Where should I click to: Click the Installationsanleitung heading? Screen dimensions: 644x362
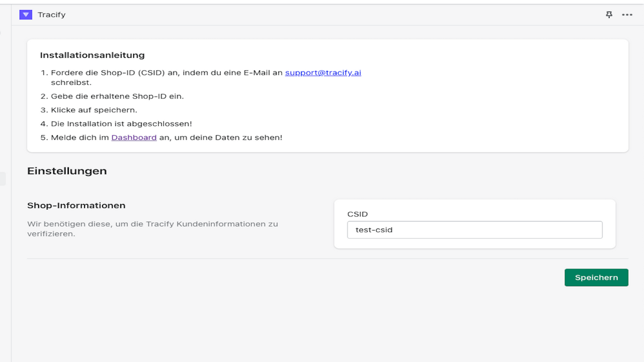[92, 55]
